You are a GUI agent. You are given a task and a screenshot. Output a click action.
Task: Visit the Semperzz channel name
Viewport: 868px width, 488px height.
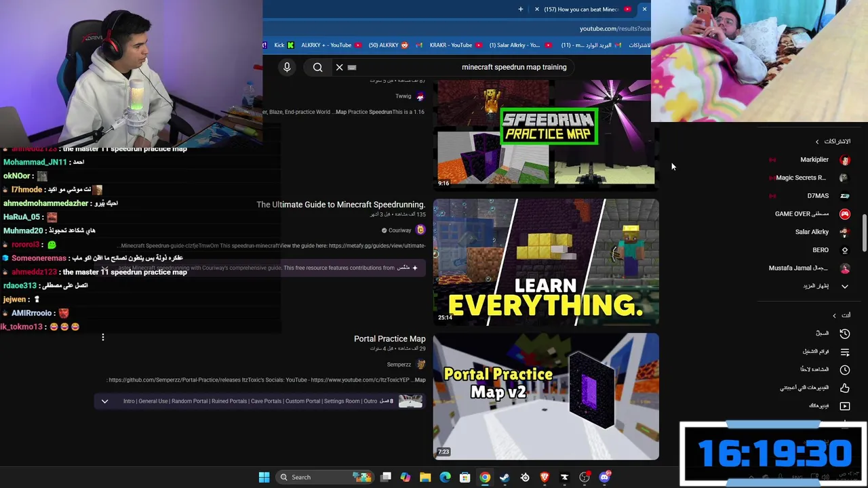(399, 365)
